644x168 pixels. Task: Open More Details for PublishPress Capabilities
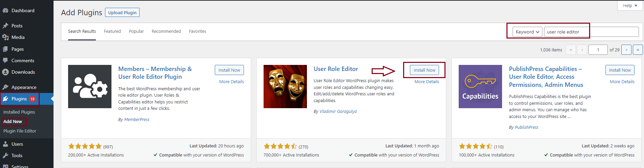coord(622,81)
